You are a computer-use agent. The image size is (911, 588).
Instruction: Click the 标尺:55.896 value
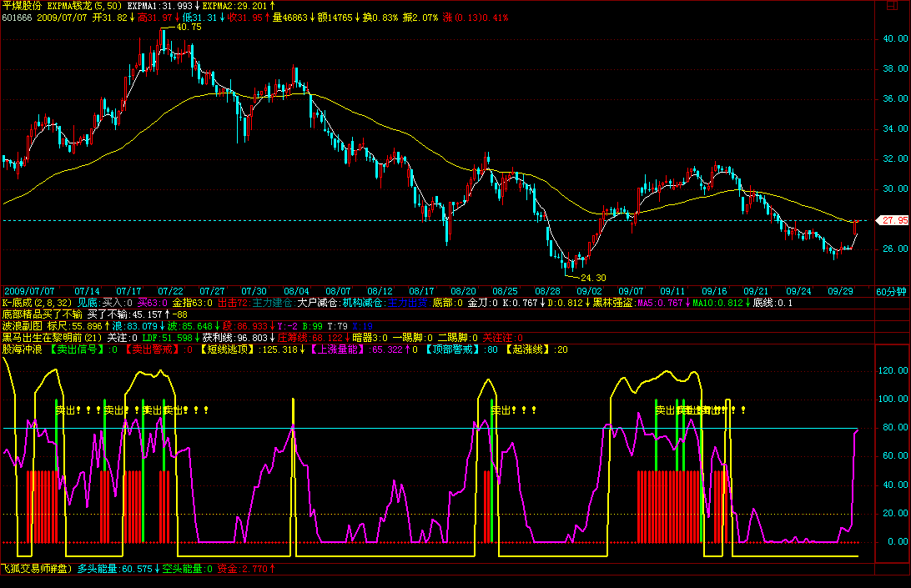pos(74,326)
